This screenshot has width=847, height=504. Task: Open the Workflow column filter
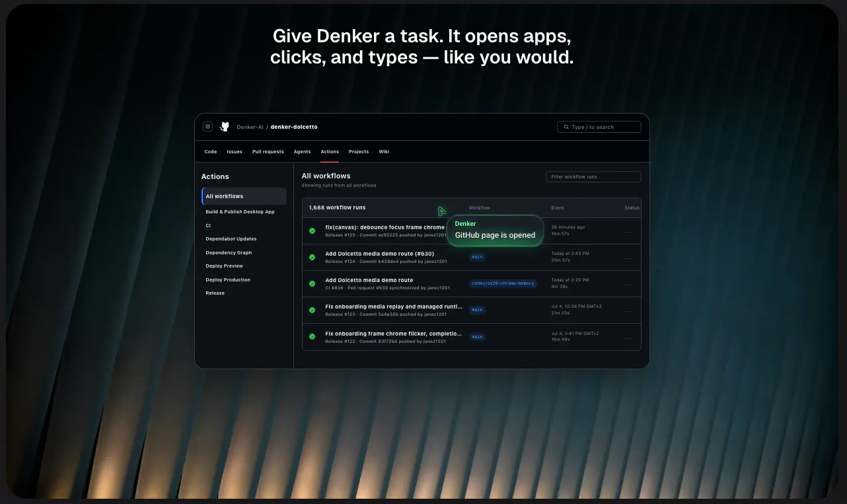point(480,208)
